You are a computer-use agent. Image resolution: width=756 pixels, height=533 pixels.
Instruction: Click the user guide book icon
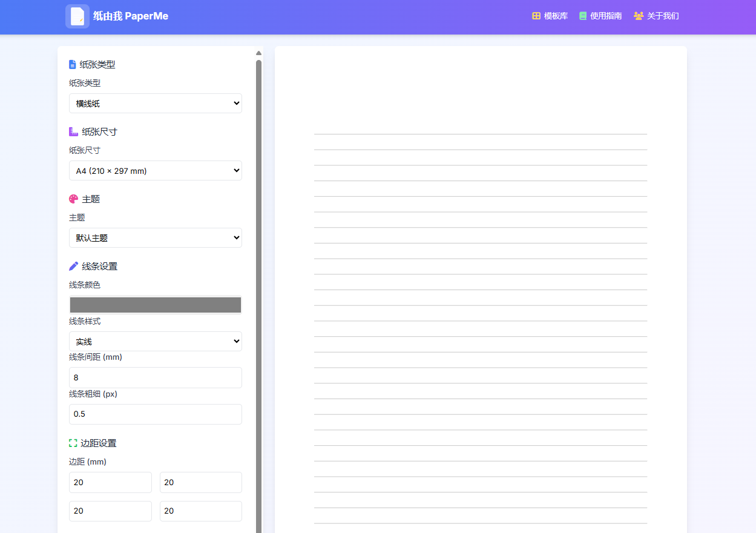tap(583, 16)
